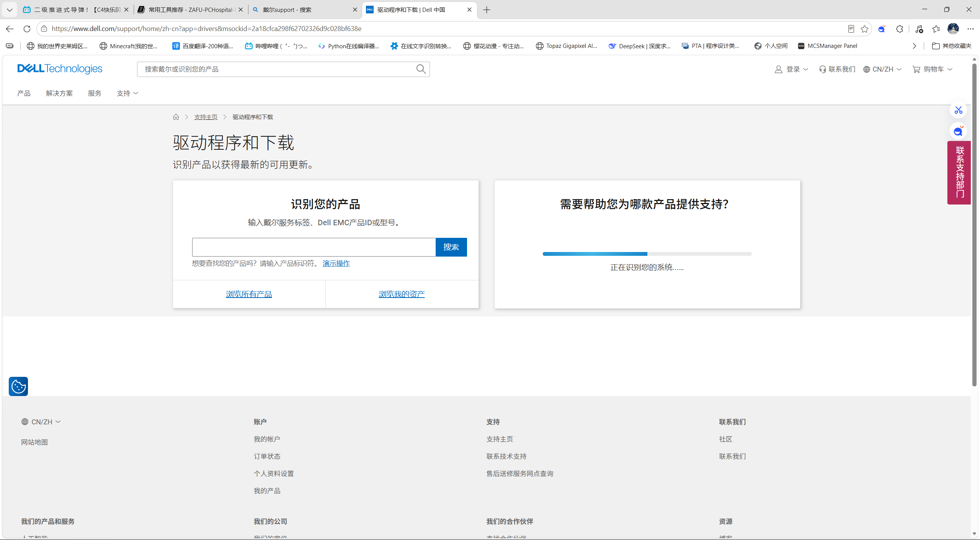Open DeepSeek bookmark
980x540 pixels.
tap(639, 46)
